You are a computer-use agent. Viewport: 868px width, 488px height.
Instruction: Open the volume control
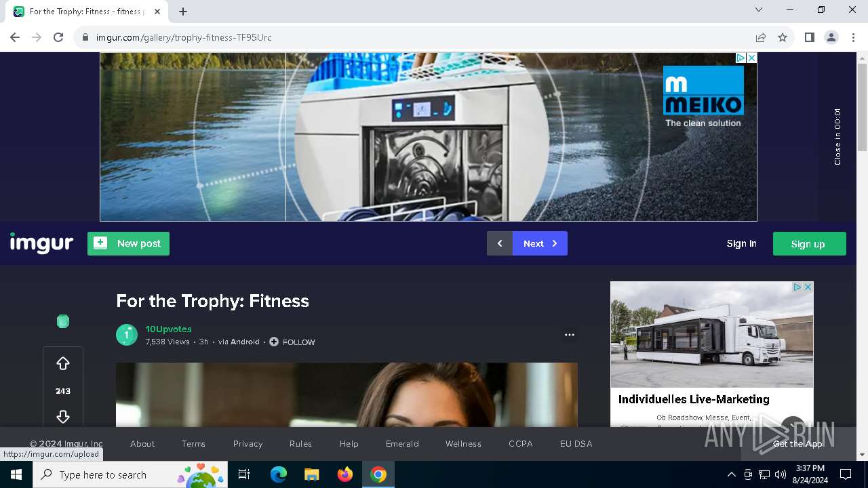tap(781, 474)
